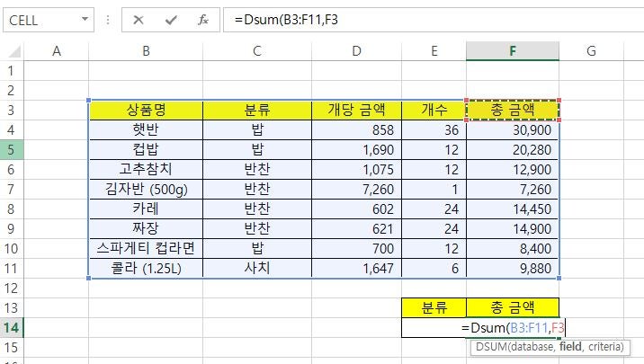Select row 14 header
Image resolution: width=644 pixels, height=364 pixels.
coord(12,327)
